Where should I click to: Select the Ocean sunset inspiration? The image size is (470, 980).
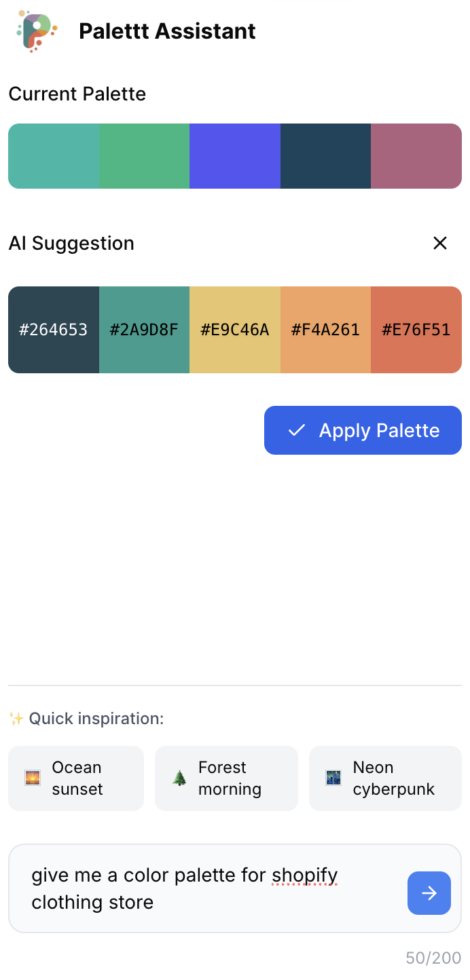[x=75, y=778]
